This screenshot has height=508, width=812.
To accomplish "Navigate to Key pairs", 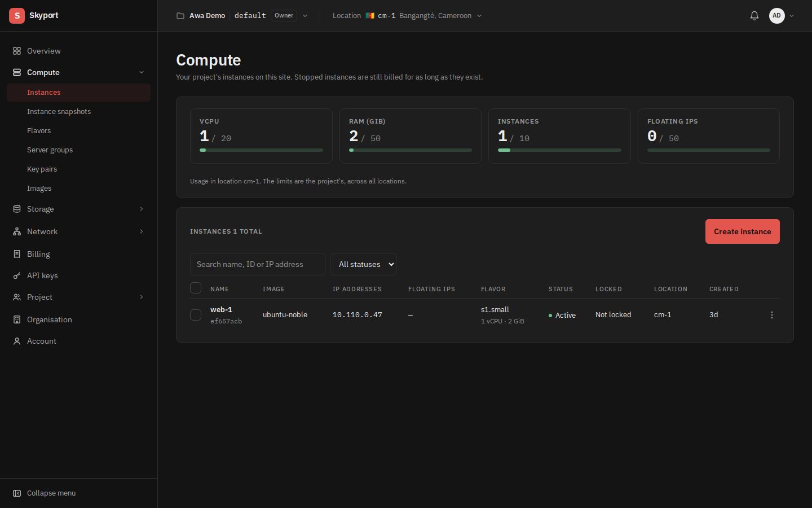I will pyautogui.click(x=78, y=169).
